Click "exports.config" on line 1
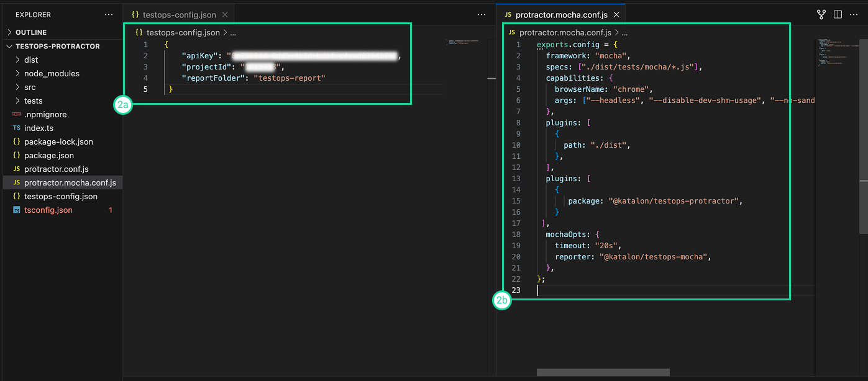 [x=568, y=45]
